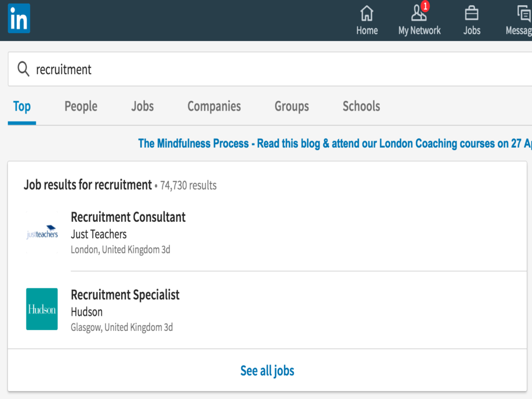Switch to the Schools tab
Screen dimensions: 532x399
pos(362,107)
